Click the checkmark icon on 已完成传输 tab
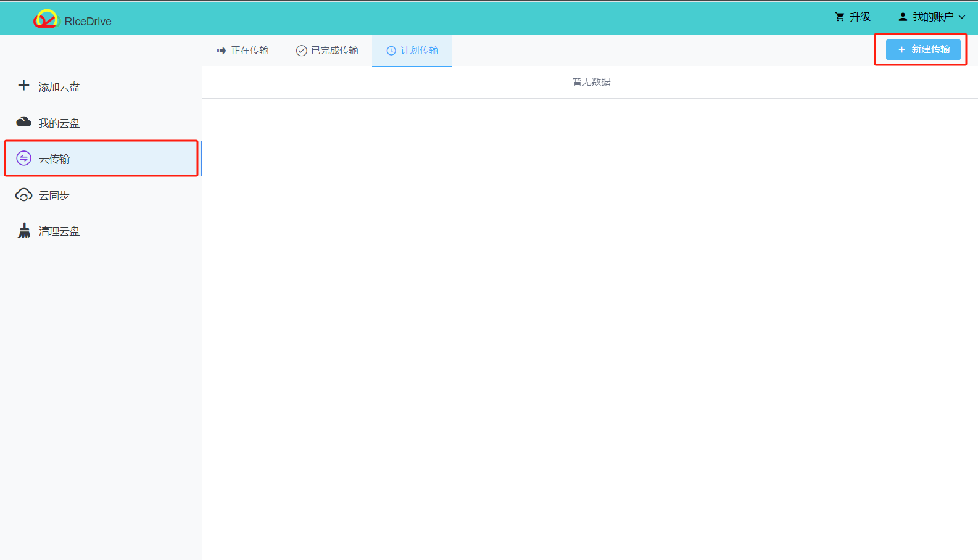The width and height of the screenshot is (978, 560). pos(301,51)
